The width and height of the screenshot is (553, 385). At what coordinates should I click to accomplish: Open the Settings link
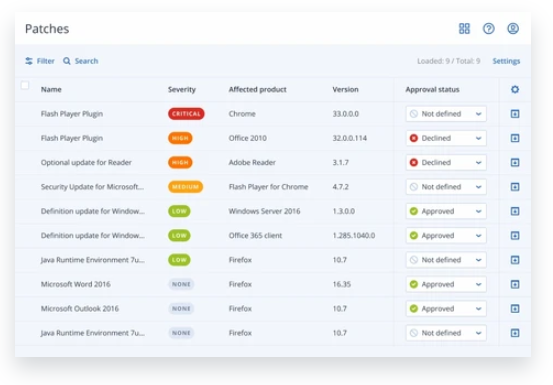[506, 61]
